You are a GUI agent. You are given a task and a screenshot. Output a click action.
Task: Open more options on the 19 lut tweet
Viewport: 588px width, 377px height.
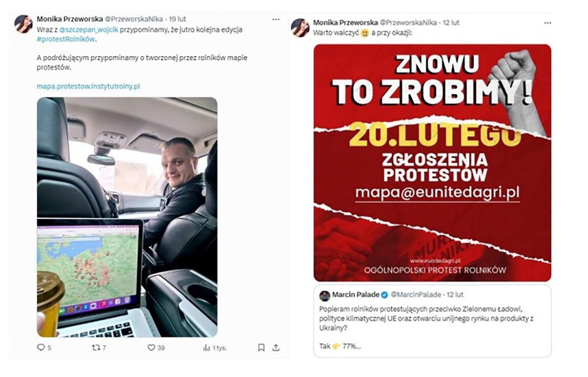click(x=276, y=19)
